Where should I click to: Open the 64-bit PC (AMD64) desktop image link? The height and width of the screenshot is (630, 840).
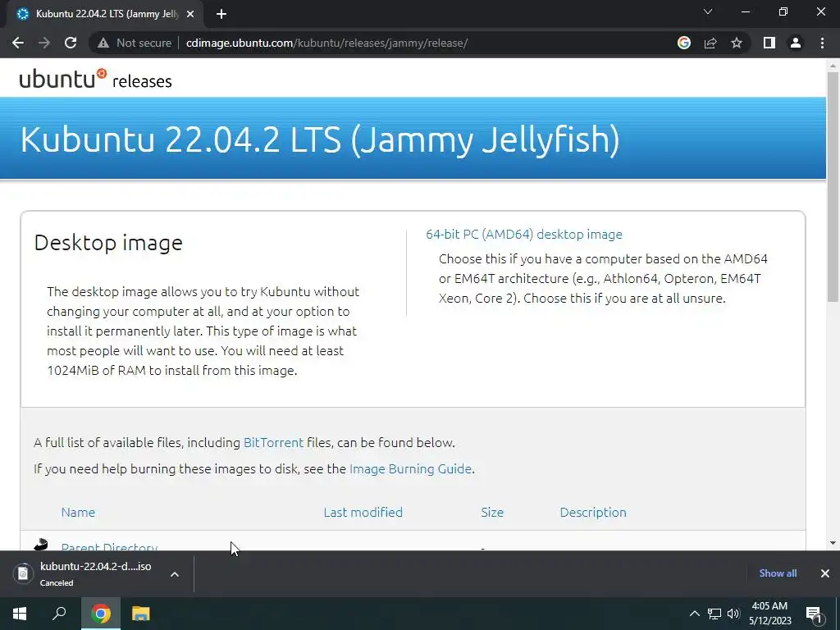pyautogui.click(x=524, y=234)
